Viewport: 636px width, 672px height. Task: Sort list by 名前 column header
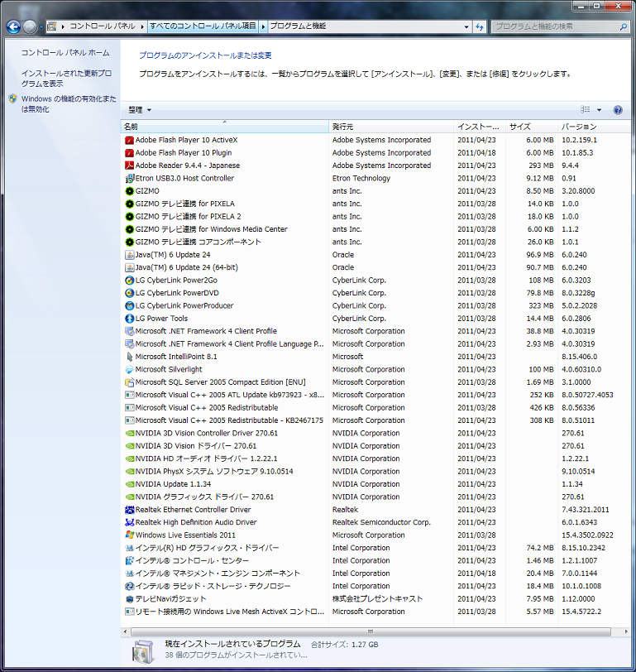(x=223, y=127)
